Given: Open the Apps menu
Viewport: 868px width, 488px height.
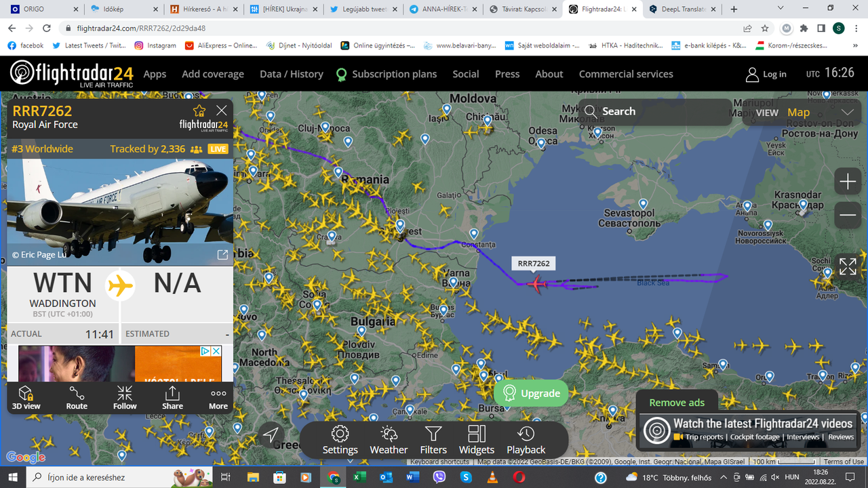Looking at the screenshot, I should [x=155, y=74].
